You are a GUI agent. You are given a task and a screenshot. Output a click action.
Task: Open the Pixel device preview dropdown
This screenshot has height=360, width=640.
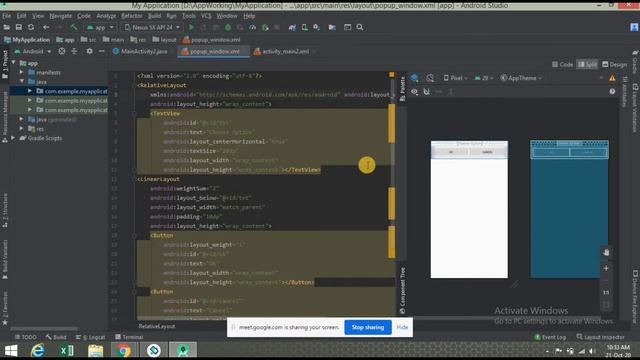point(455,78)
